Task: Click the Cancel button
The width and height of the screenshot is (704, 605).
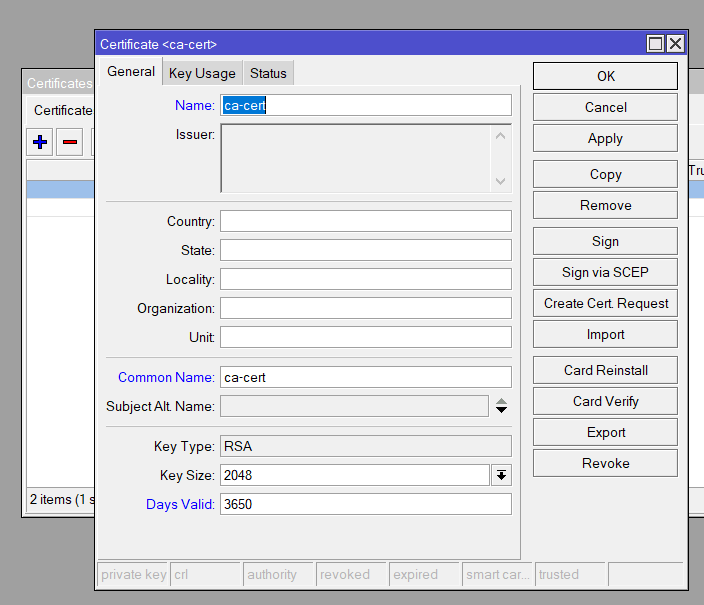Action: 605,107
